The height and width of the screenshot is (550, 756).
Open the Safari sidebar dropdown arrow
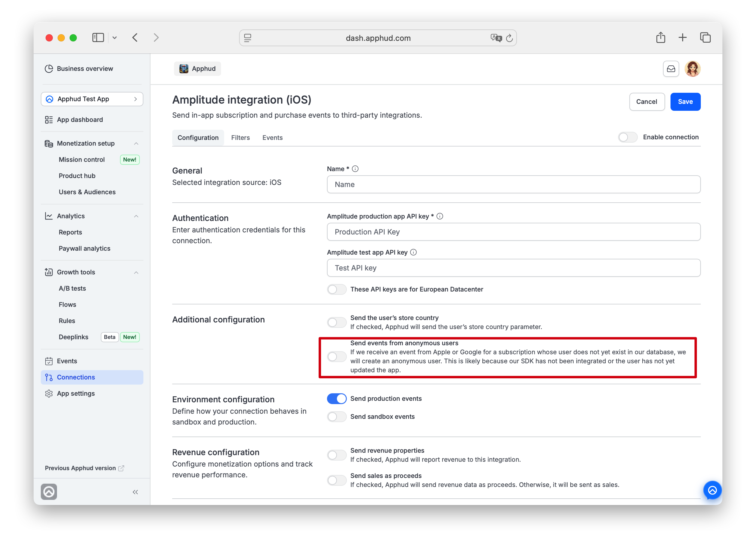pyautogui.click(x=114, y=38)
